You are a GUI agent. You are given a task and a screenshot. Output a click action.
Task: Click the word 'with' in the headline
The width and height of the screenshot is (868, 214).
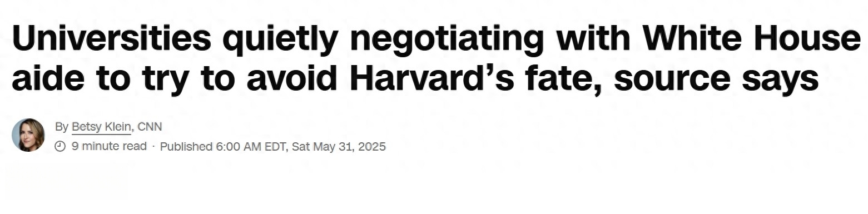coord(593,39)
